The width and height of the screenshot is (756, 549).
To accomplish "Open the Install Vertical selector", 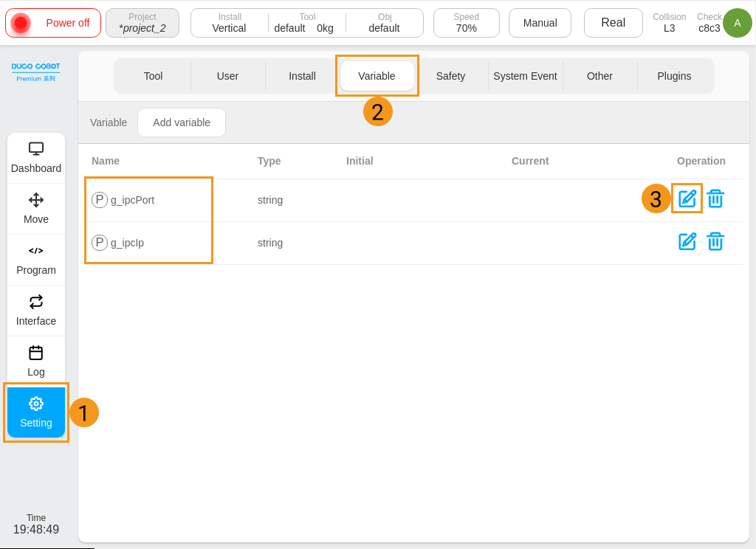I will (x=229, y=22).
